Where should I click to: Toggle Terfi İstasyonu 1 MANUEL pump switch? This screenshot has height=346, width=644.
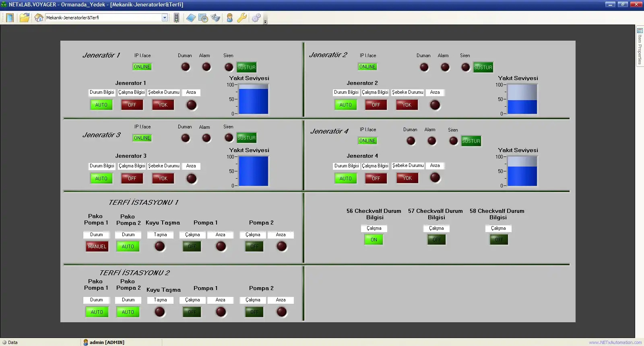point(97,247)
